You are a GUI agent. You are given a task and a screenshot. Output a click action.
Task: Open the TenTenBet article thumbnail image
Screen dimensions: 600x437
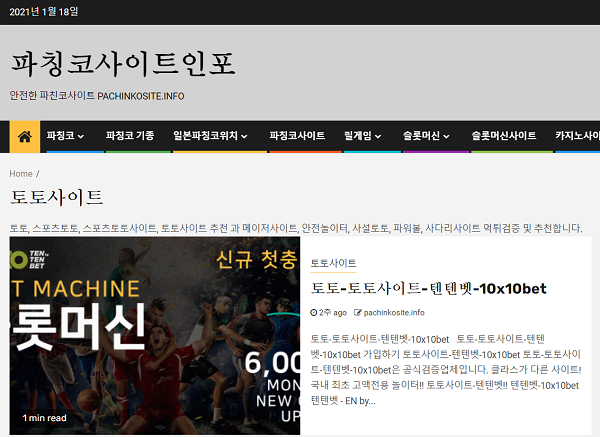coord(155,336)
